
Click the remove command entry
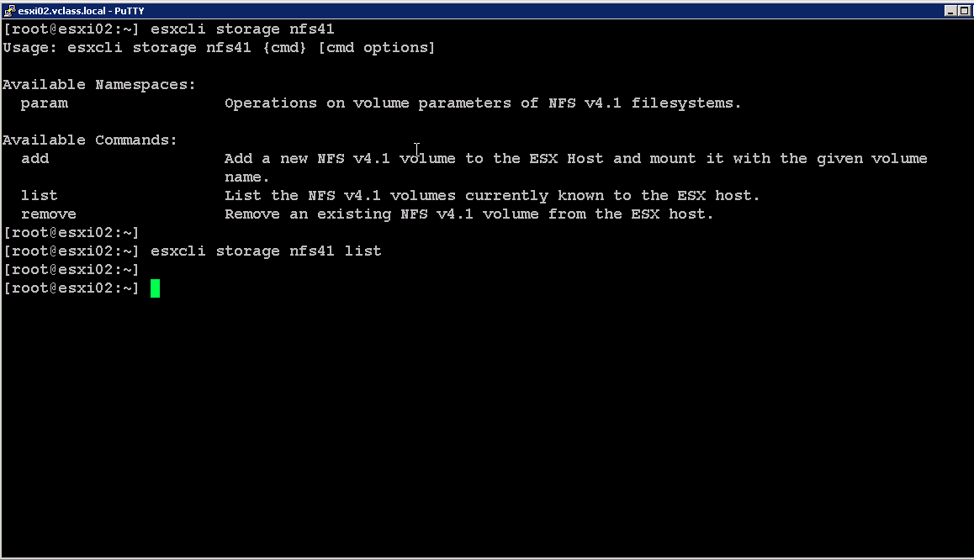coord(48,214)
